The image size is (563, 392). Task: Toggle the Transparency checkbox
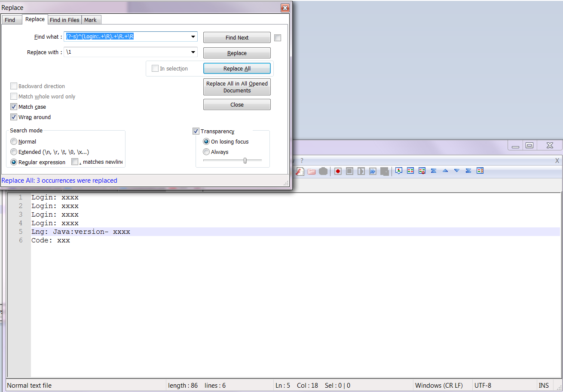tap(196, 131)
